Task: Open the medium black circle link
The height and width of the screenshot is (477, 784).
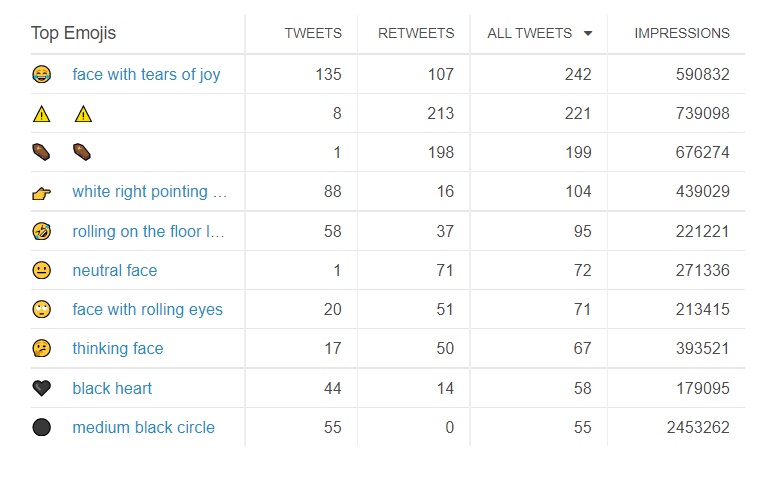Action: pyautogui.click(x=144, y=428)
